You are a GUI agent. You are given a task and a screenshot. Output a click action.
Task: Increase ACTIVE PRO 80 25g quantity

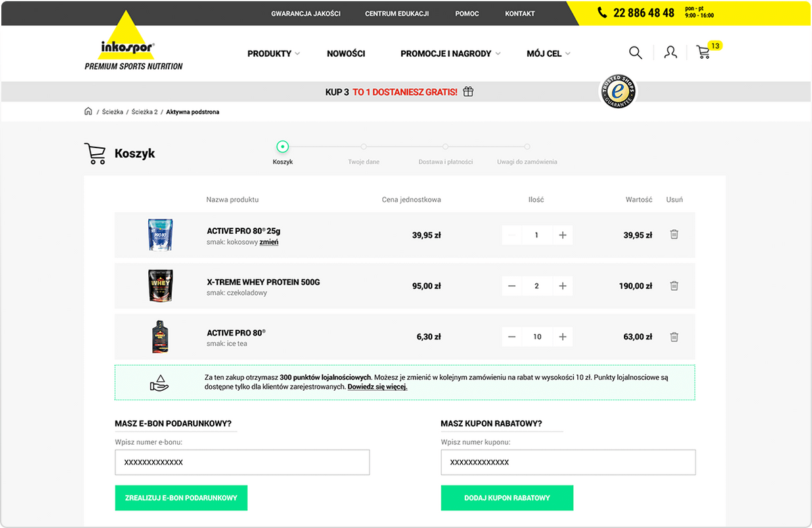click(x=562, y=235)
